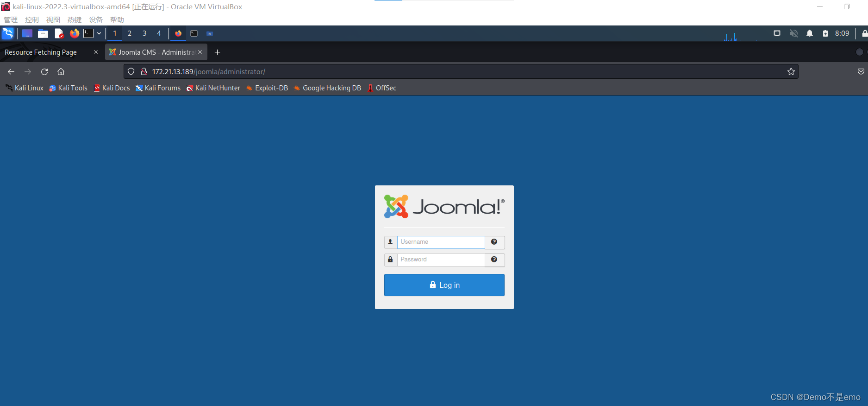Open Kali Forums bookmark
This screenshot has height=406, width=868.
click(x=158, y=88)
